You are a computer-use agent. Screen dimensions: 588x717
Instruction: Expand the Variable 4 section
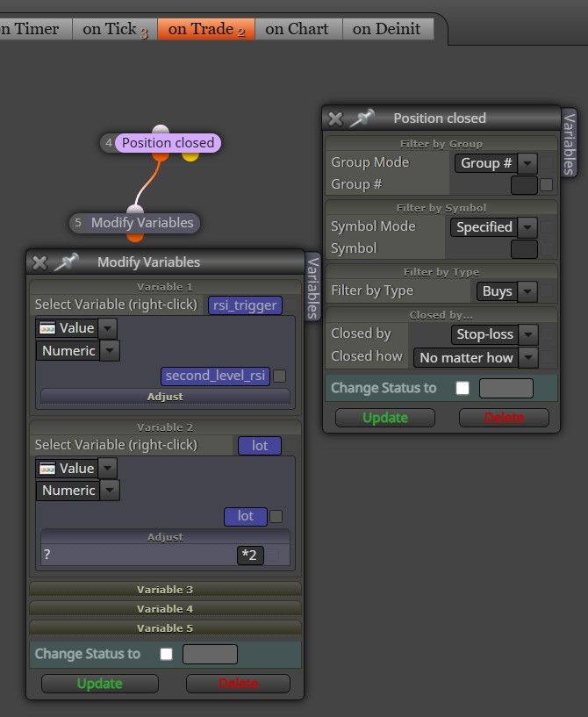point(165,609)
